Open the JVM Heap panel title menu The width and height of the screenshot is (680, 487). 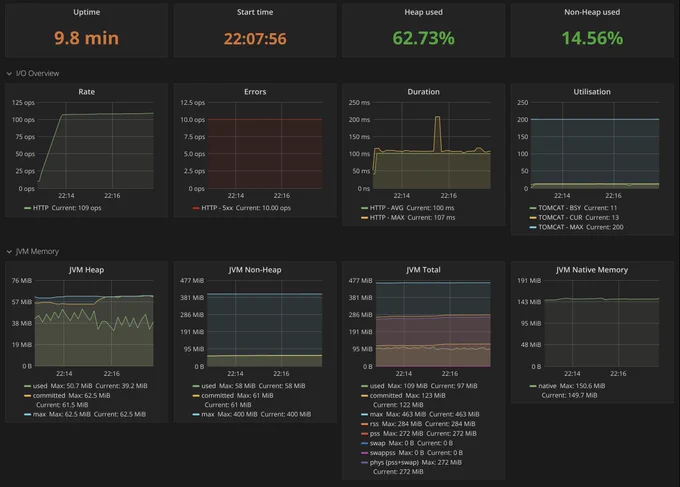(86, 270)
